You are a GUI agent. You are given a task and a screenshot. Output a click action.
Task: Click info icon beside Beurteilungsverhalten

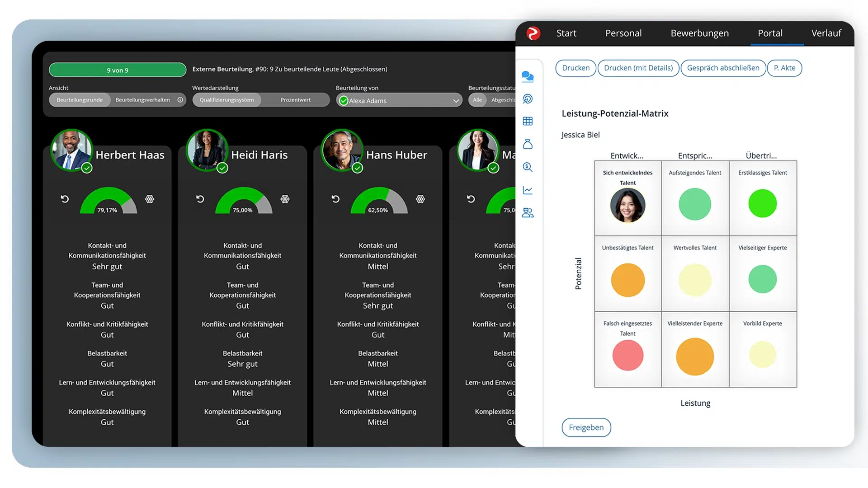point(180,100)
